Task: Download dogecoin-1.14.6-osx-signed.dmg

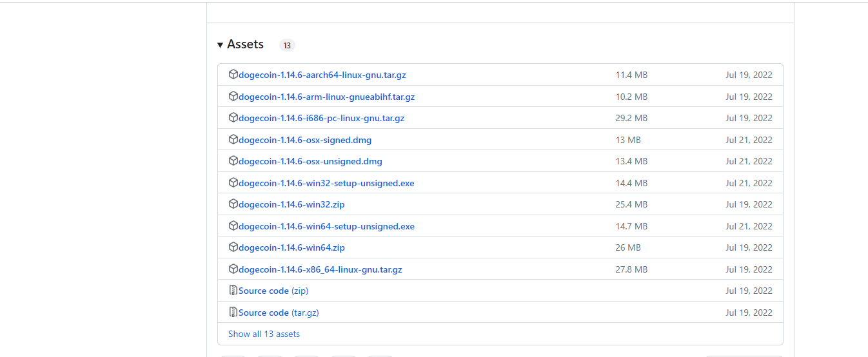Action: point(305,140)
